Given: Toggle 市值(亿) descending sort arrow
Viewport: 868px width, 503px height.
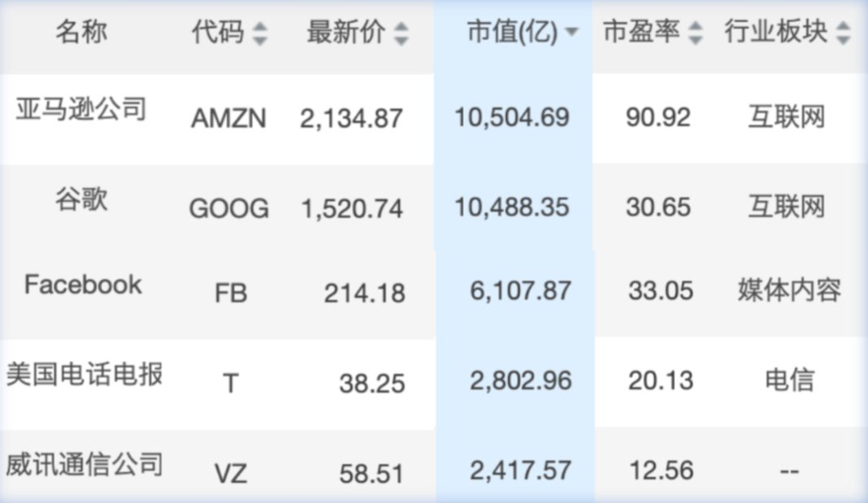Looking at the screenshot, I should pyautogui.click(x=571, y=33).
